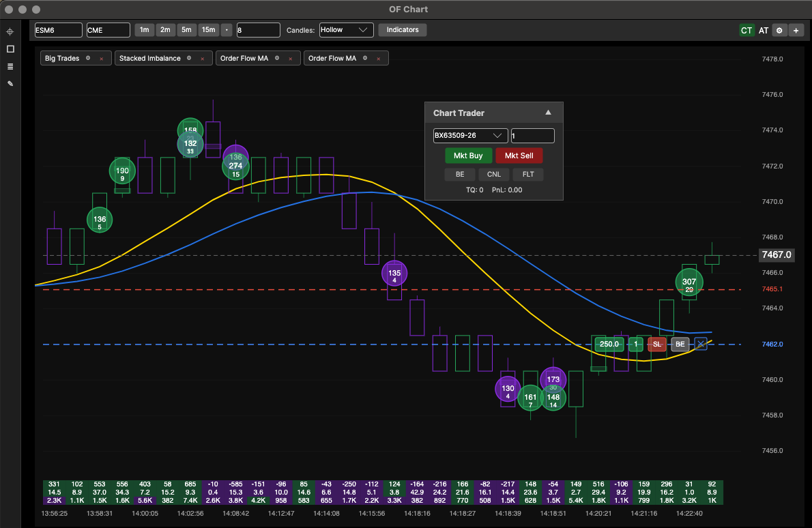Click the FLT flatten button

(x=528, y=175)
